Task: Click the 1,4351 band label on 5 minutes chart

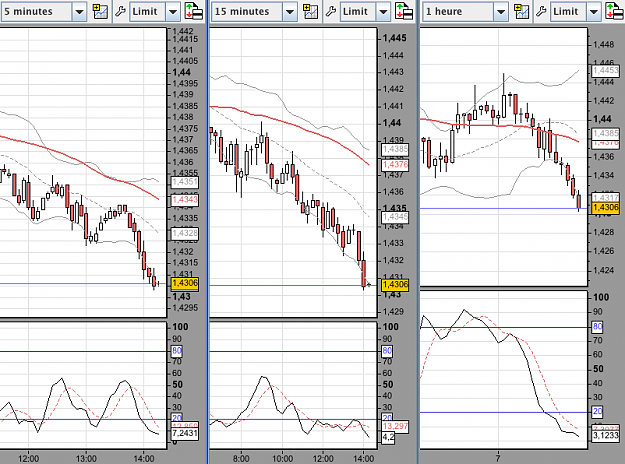Action: point(185,182)
